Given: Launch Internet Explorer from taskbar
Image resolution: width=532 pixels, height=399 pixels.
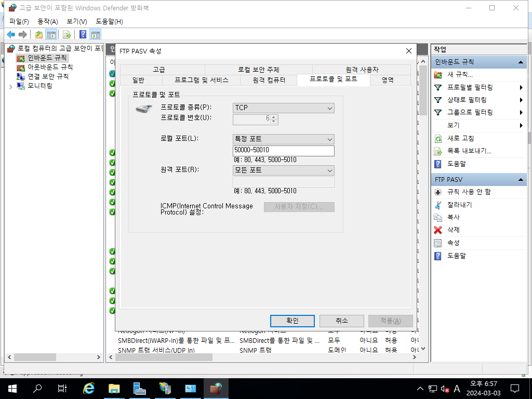Looking at the screenshot, I should [x=88, y=389].
